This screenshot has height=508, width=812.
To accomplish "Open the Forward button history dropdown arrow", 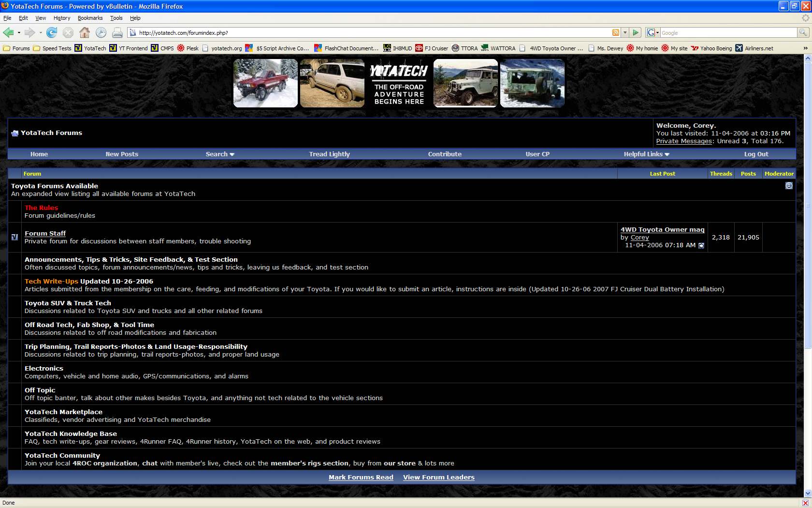I will (x=41, y=32).
